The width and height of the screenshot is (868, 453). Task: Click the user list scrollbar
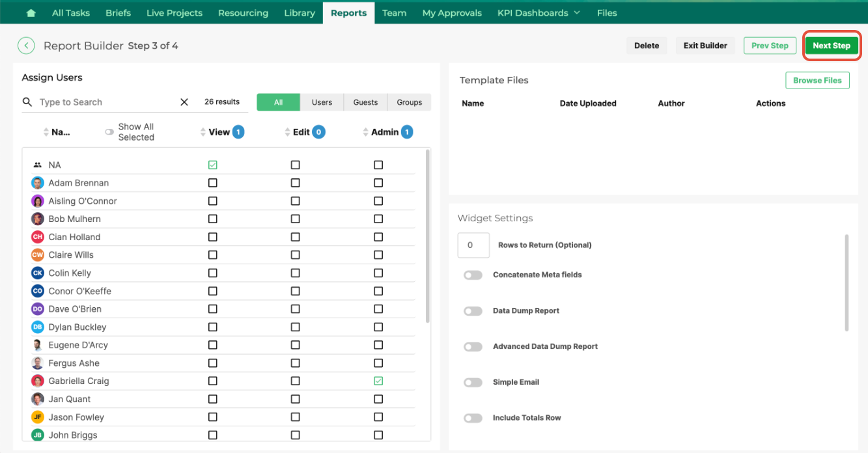click(x=427, y=236)
